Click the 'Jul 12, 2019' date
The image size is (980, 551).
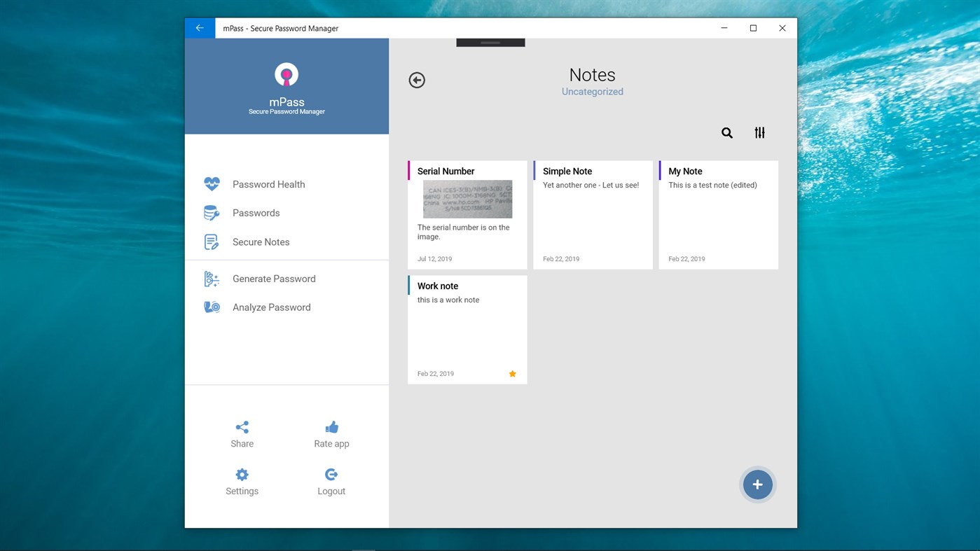[435, 259]
